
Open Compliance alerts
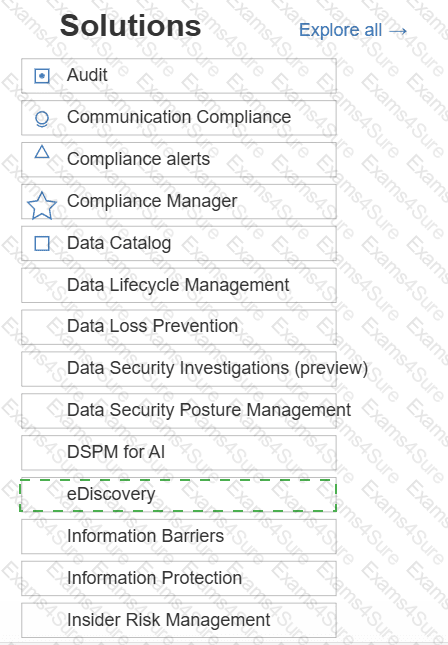pos(179,160)
